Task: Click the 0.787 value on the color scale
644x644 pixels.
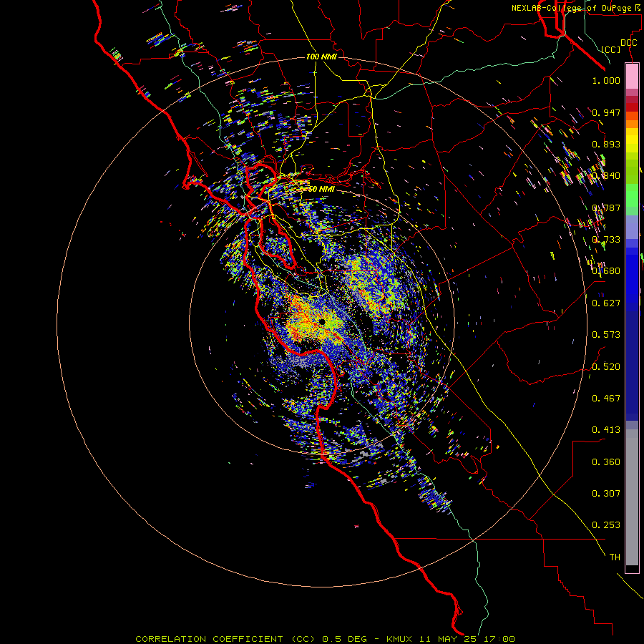Action: tap(606, 208)
